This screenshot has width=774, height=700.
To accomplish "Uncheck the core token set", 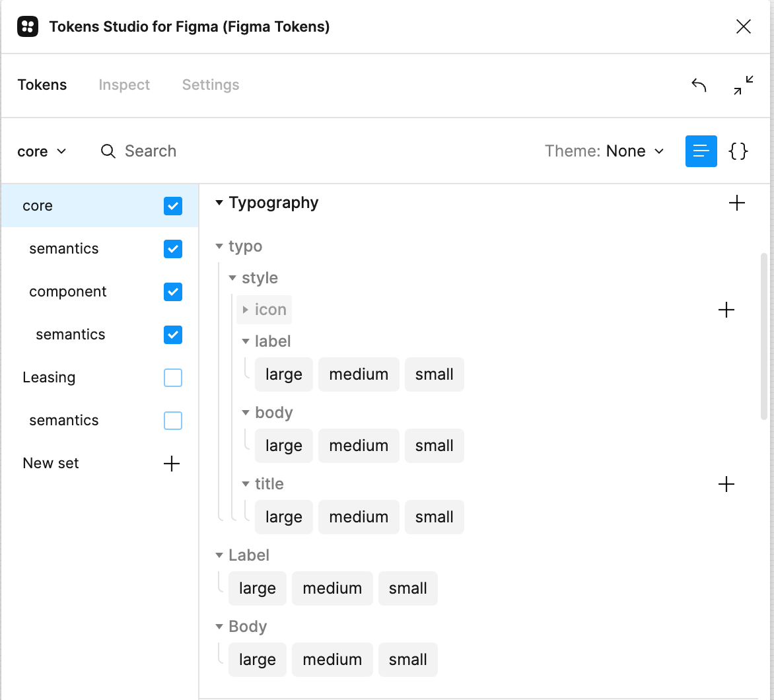I will click(x=172, y=205).
